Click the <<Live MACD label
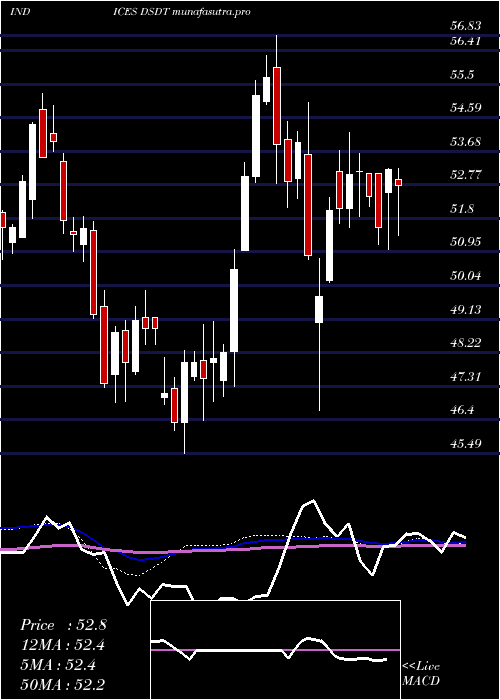This screenshot has width=500, height=700. click(x=421, y=674)
